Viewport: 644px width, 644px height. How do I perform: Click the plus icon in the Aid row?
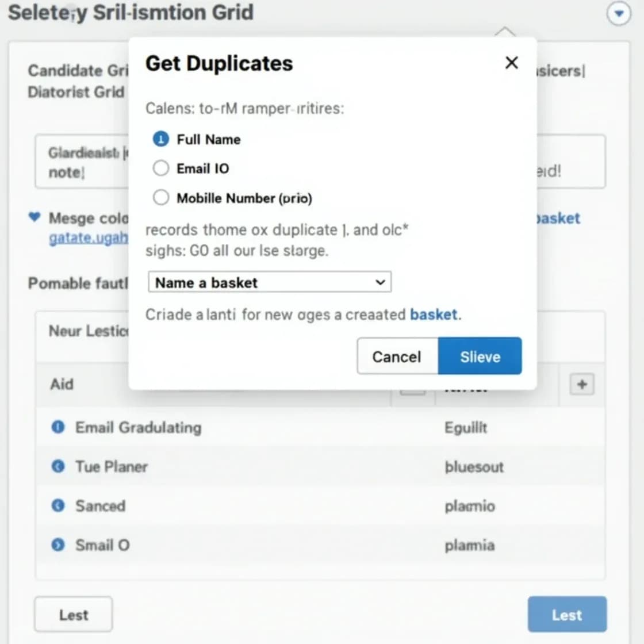point(581,384)
